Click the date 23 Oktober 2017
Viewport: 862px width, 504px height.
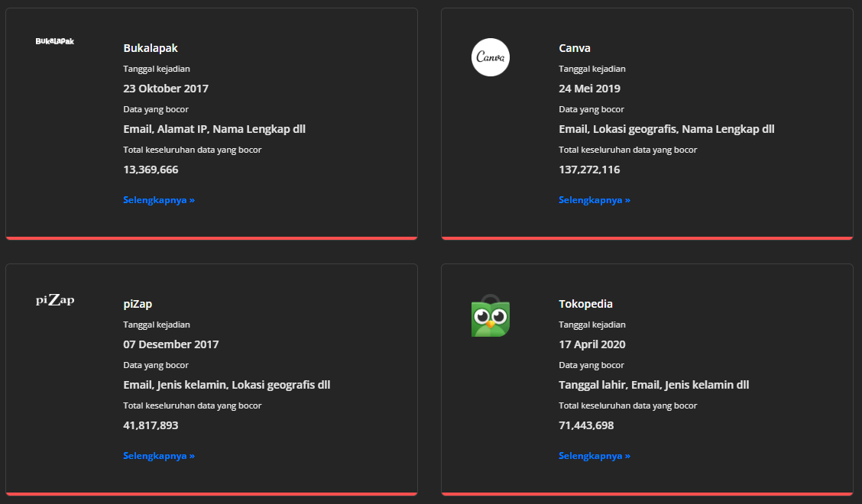click(166, 89)
